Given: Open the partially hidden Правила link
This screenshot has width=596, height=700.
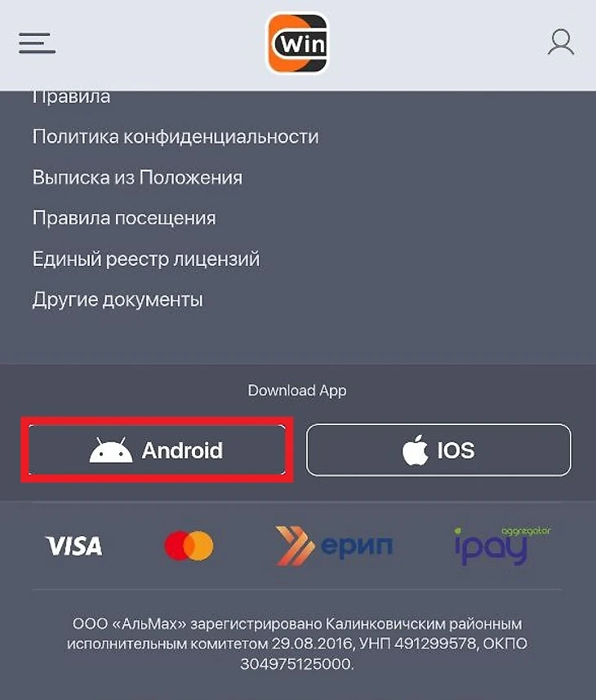Looking at the screenshot, I should point(71,97).
